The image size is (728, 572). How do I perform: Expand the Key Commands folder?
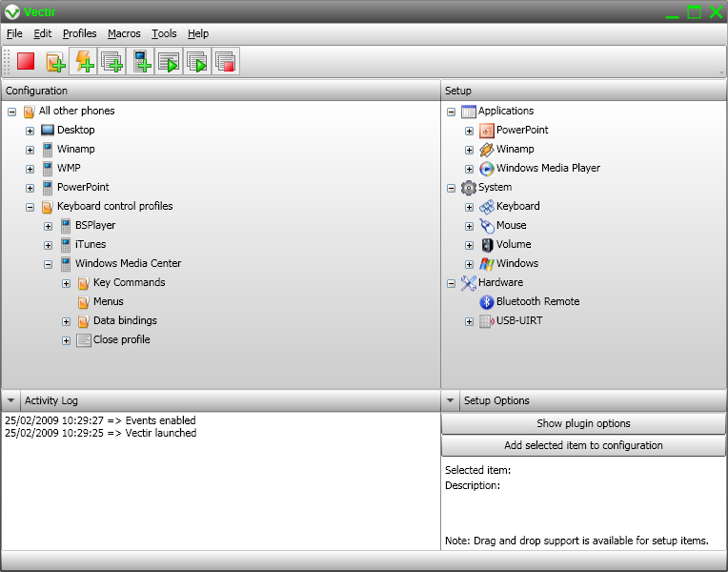click(67, 283)
